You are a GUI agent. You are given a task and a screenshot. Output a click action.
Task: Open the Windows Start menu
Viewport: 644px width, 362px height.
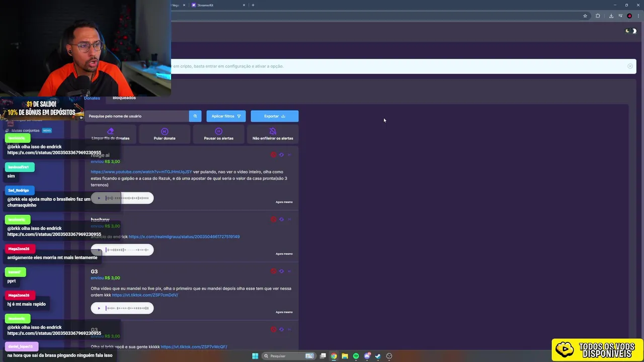pyautogui.click(x=255, y=356)
